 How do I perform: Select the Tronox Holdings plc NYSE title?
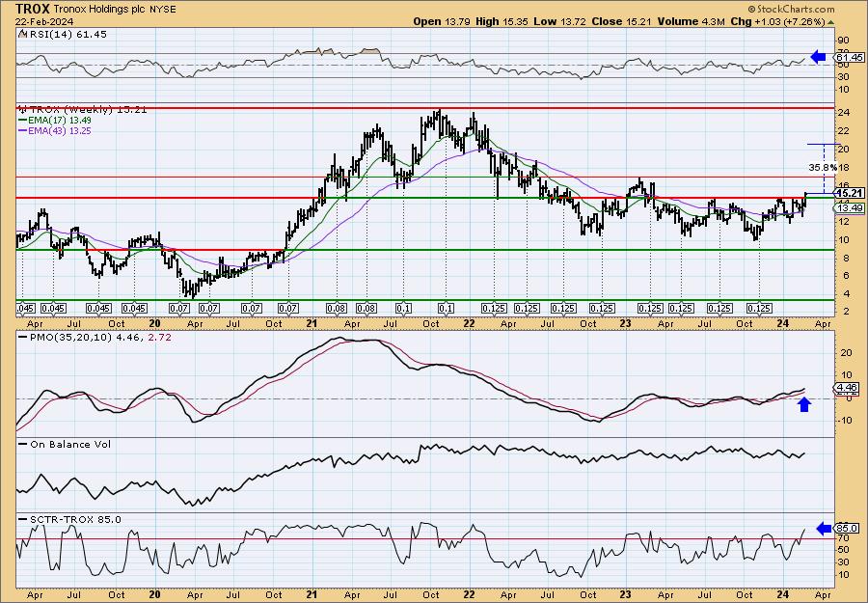(115, 10)
